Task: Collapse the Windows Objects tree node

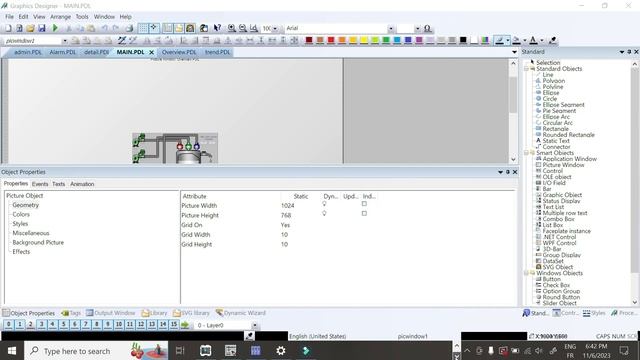Action: click(526, 273)
